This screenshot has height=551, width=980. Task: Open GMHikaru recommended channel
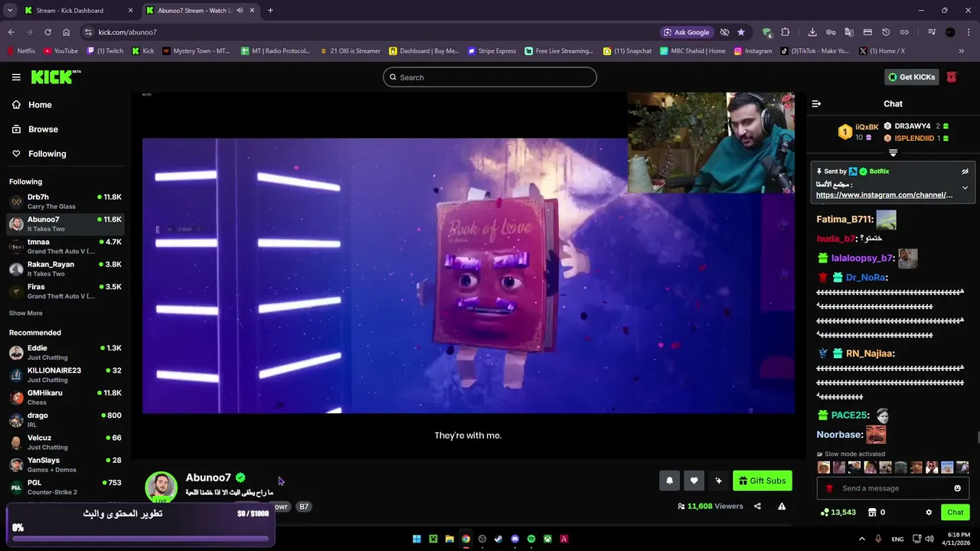(x=66, y=397)
